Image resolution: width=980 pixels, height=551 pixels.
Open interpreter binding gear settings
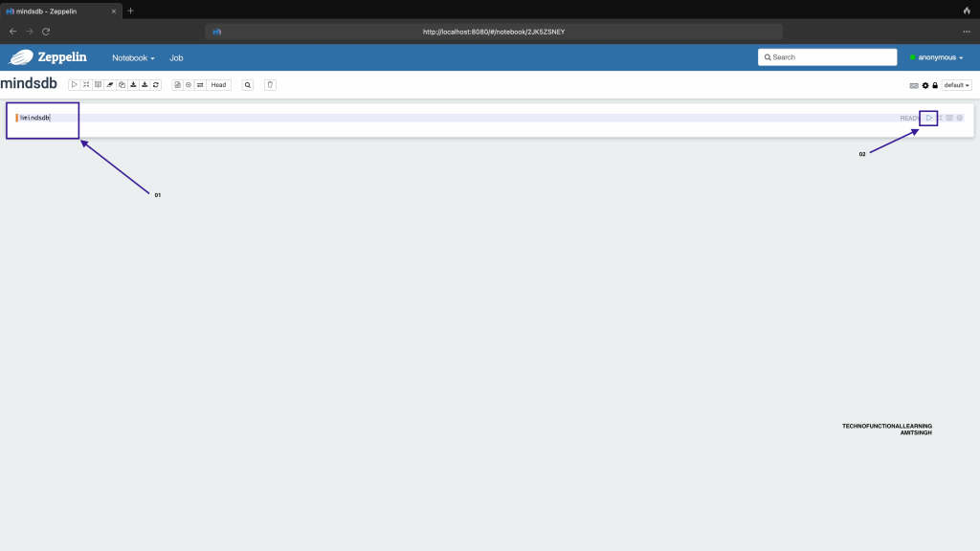(925, 85)
